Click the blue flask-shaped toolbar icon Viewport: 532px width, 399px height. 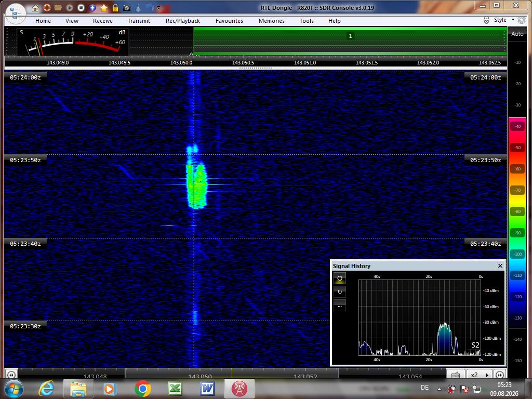(x=138, y=7)
